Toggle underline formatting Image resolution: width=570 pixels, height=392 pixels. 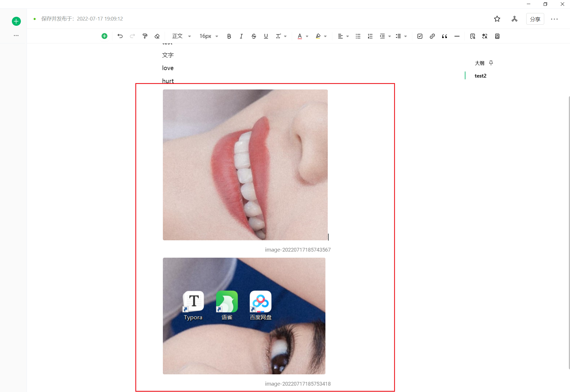pos(266,36)
